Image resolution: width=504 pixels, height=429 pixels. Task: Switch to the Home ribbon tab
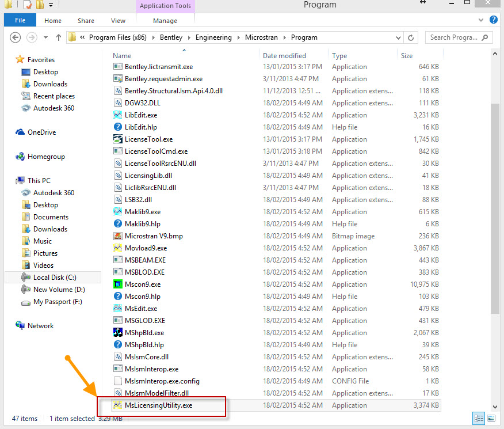point(53,21)
